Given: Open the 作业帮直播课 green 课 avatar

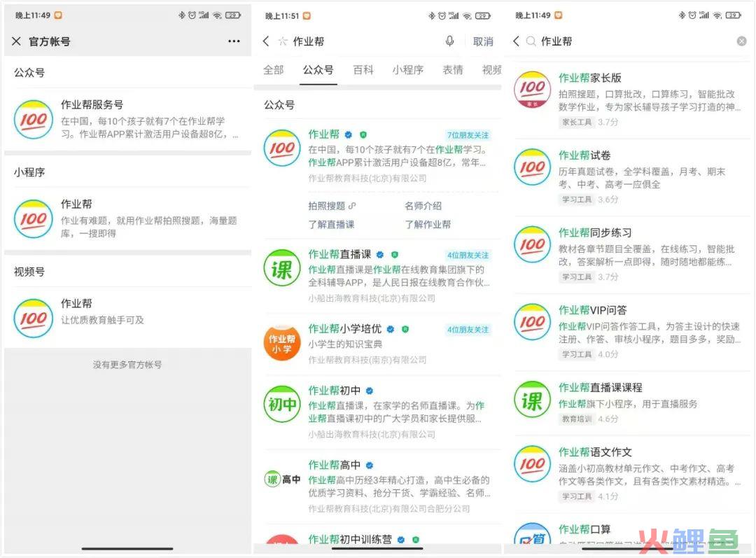Looking at the screenshot, I should [282, 268].
